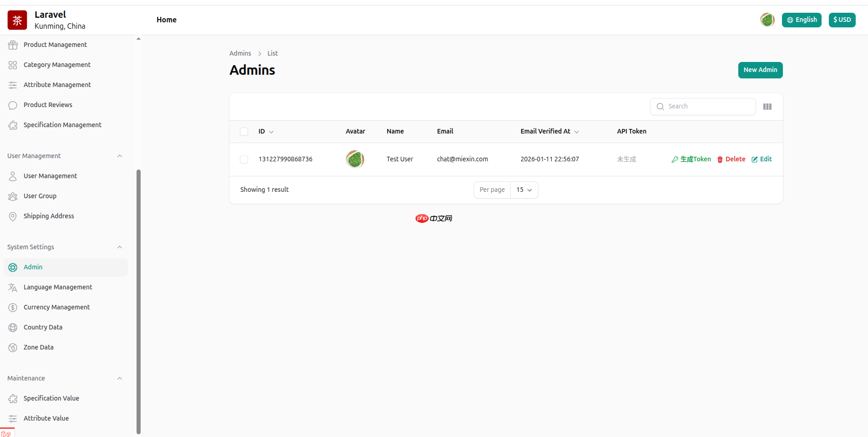Select all rows with header checkbox
Screen dimensions: 868x437
point(244,132)
